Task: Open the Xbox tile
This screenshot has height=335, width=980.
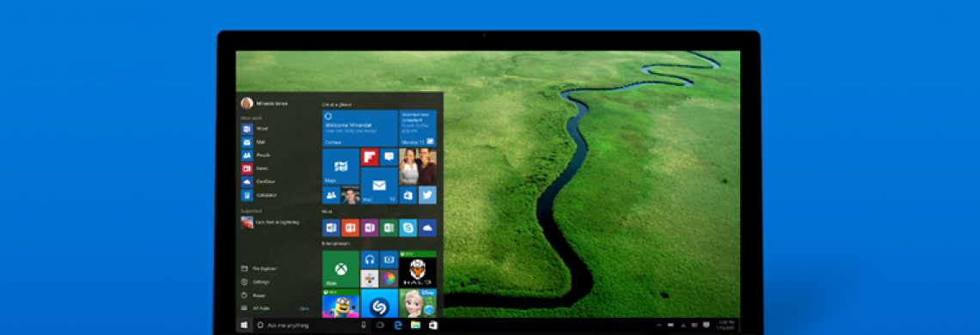Action: 340,269
